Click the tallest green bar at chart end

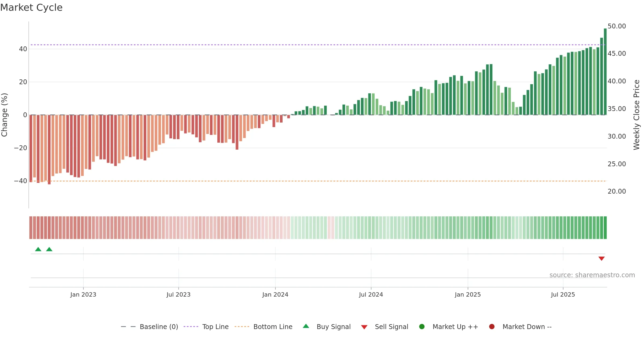(x=605, y=72)
